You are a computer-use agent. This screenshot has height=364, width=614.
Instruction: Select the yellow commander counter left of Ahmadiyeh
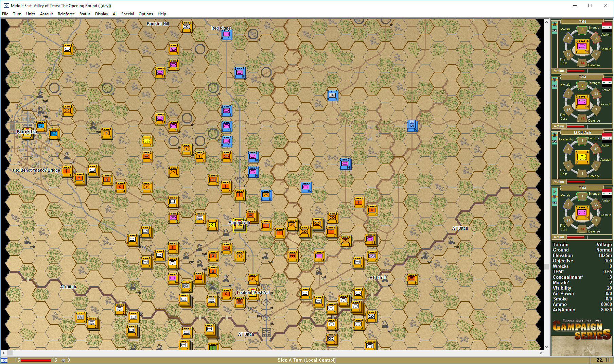[x=213, y=225]
